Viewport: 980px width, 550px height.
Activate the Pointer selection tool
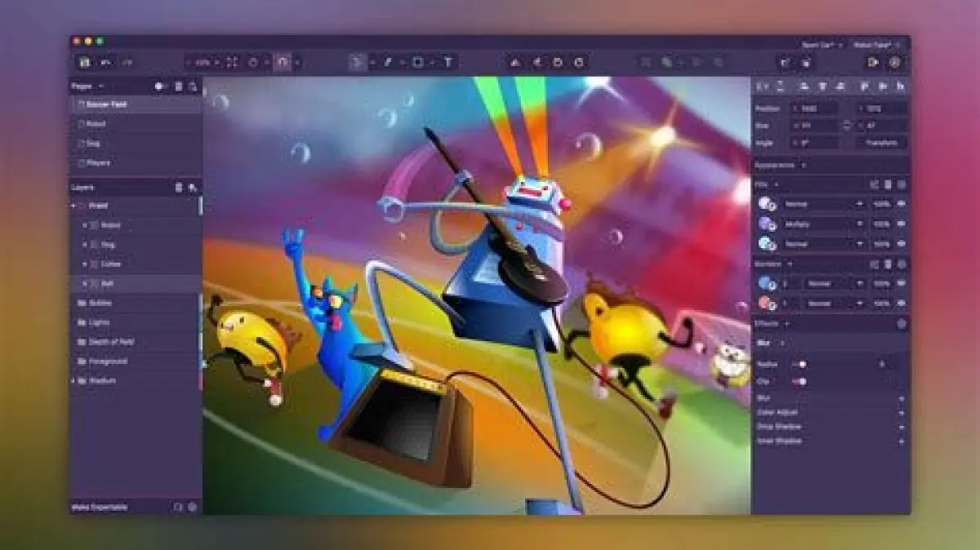(357, 62)
